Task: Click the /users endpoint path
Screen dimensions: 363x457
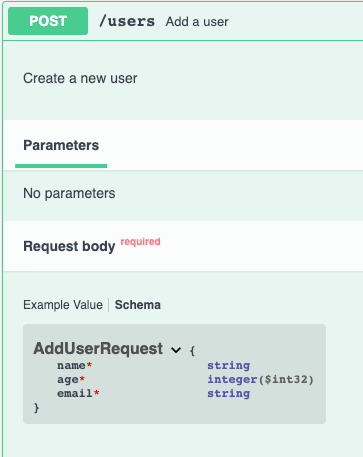Action: 127,21
